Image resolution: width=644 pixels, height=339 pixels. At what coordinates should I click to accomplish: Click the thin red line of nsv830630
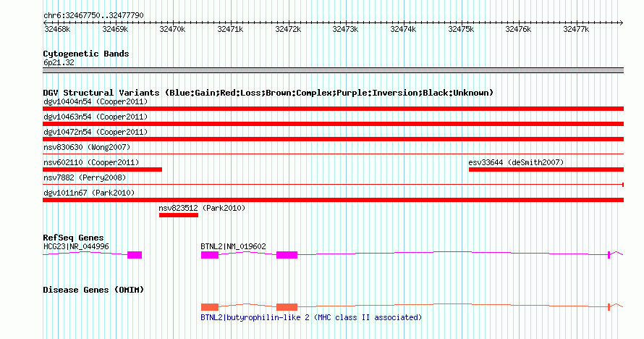333,154
